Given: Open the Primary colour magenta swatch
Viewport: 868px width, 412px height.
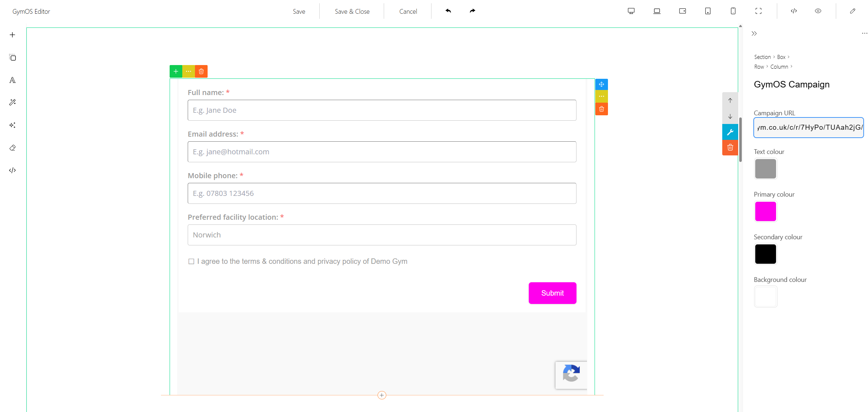Looking at the screenshot, I should [765, 211].
